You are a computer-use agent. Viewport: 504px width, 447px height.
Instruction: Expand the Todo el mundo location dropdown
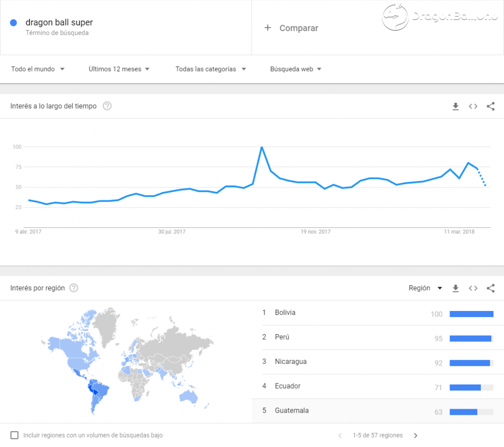pyautogui.click(x=38, y=69)
